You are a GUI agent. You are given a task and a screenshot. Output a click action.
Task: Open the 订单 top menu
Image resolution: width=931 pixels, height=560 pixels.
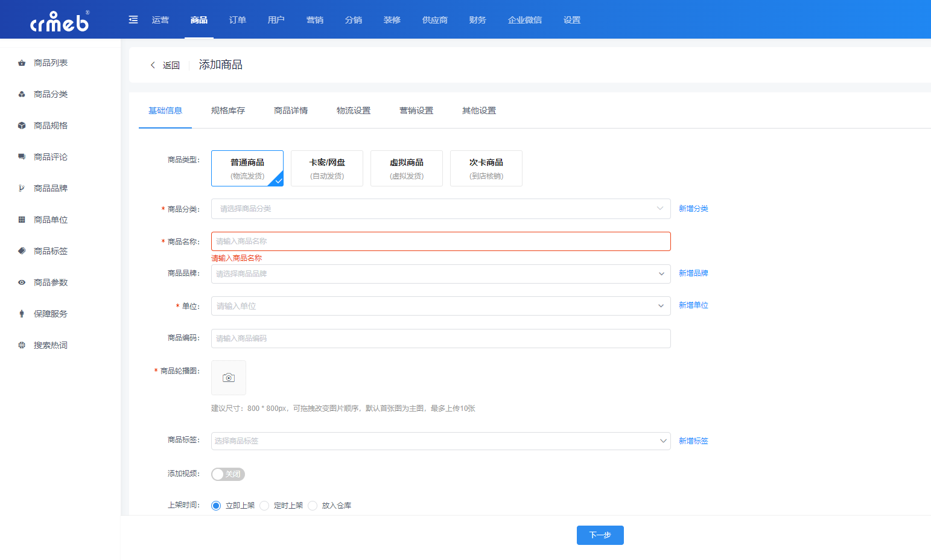click(238, 20)
